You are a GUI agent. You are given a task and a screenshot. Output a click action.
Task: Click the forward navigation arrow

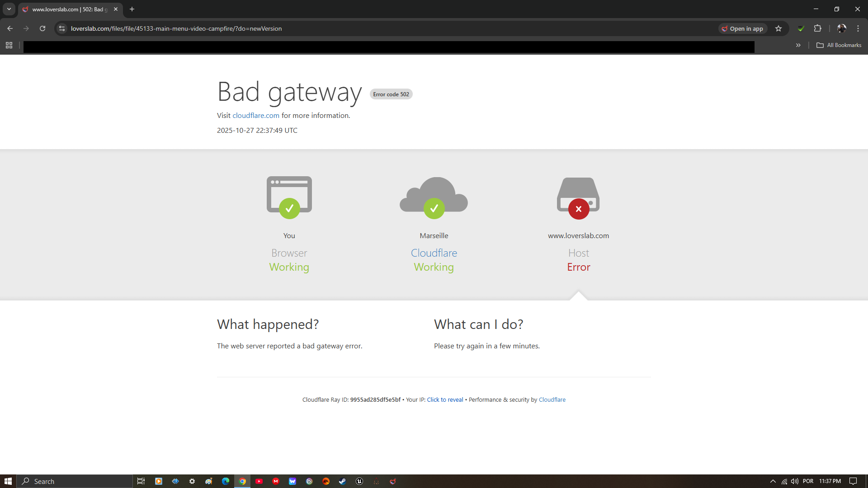pyautogui.click(x=26, y=28)
